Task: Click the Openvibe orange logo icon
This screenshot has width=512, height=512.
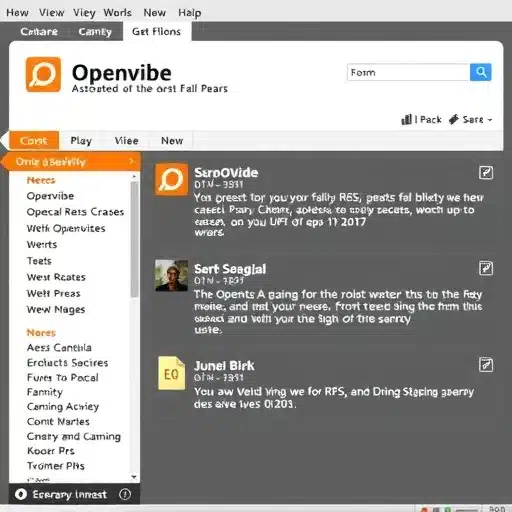Action: coord(43,74)
